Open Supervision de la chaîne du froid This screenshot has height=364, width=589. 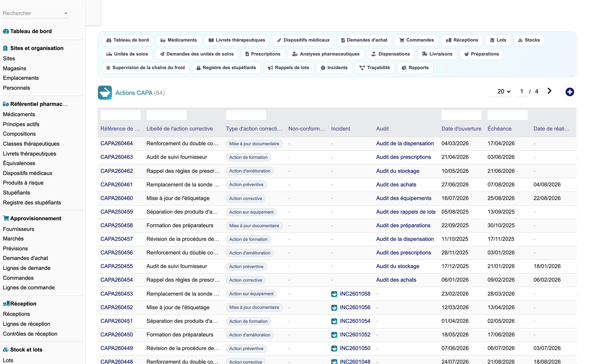pyautogui.click(x=145, y=68)
